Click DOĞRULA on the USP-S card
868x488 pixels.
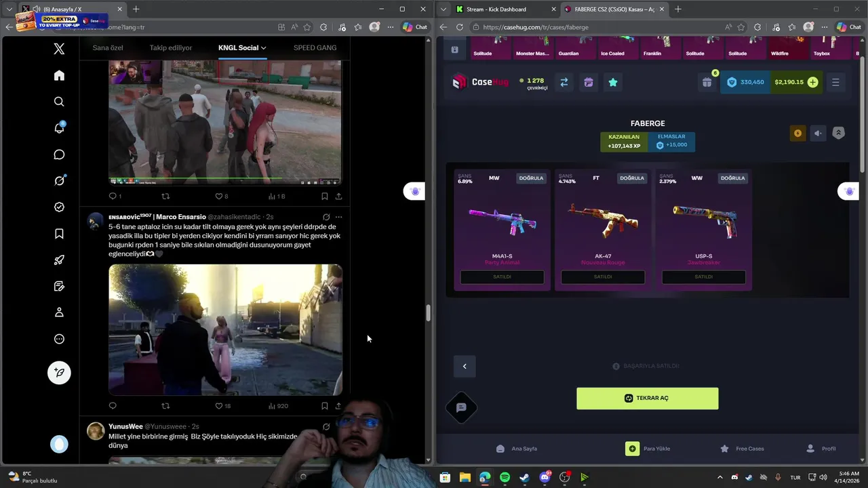click(732, 178)
